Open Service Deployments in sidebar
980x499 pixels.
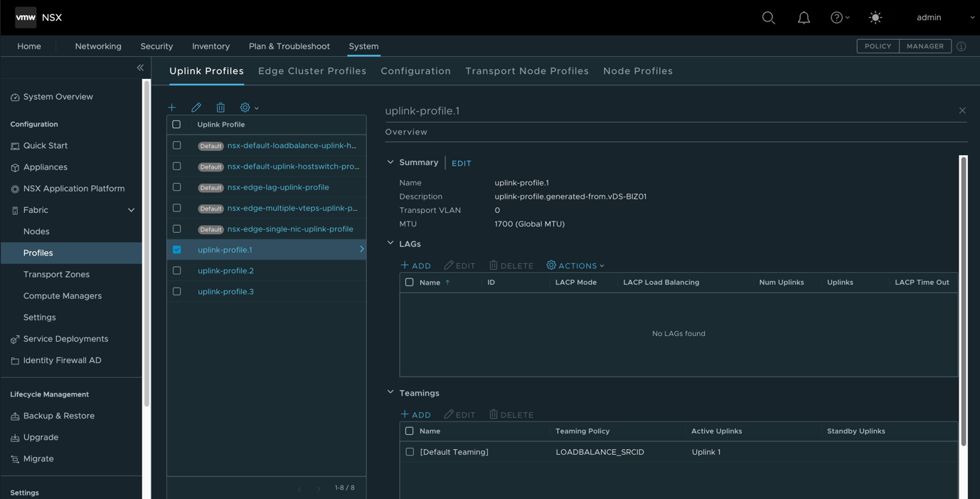coord(65,339)
